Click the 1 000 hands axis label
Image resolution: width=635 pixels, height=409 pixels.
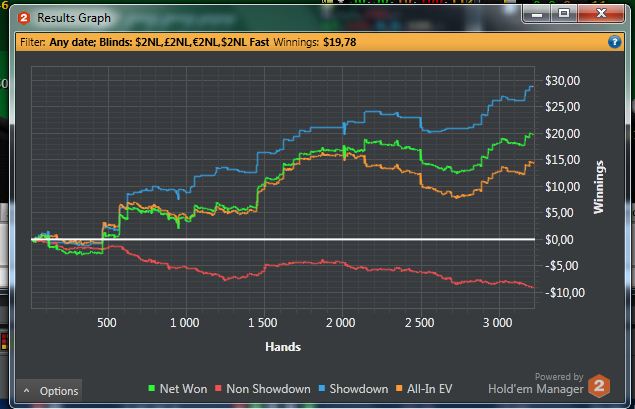(184, 323)
